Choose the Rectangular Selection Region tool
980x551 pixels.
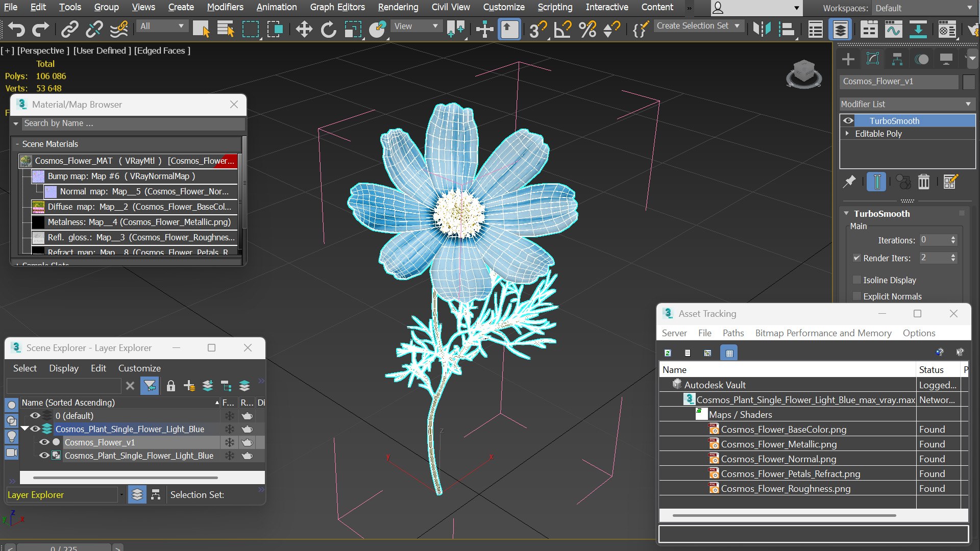(251, 29)
